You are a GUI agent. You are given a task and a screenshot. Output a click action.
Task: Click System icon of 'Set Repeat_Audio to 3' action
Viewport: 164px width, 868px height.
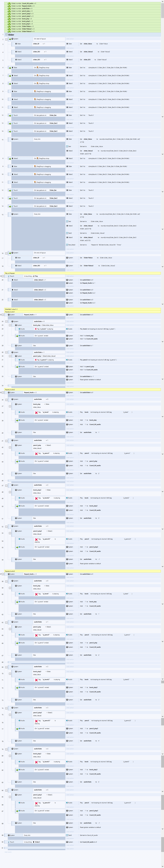click(67, 303)
